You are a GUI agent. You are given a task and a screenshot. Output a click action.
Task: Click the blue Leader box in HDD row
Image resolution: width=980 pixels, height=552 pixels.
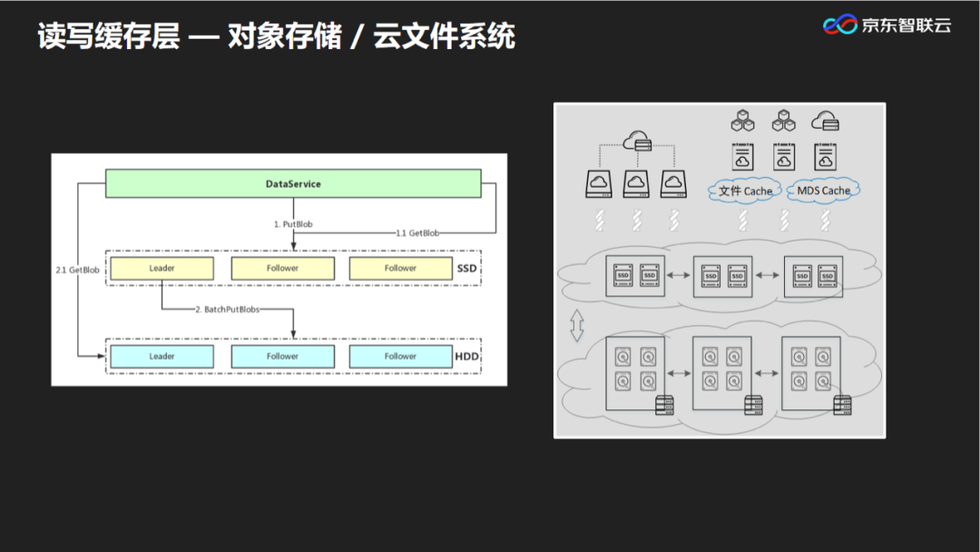point(162,356)
